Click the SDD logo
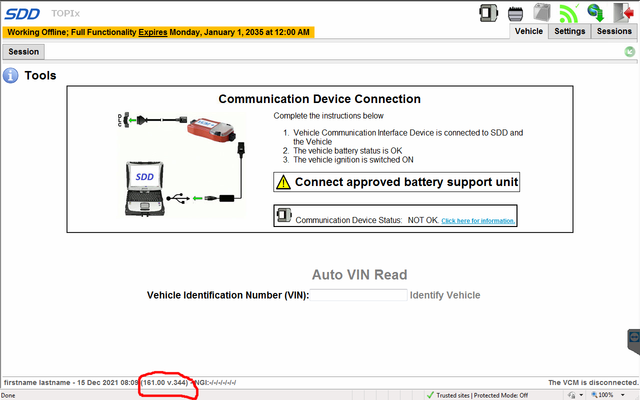Image resolution: width=640 pixels, height=400 pixels. click(x=22, y=14)
